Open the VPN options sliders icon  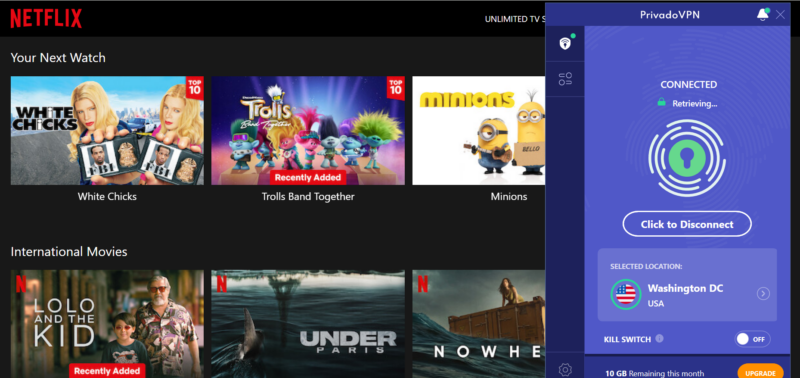565,79
